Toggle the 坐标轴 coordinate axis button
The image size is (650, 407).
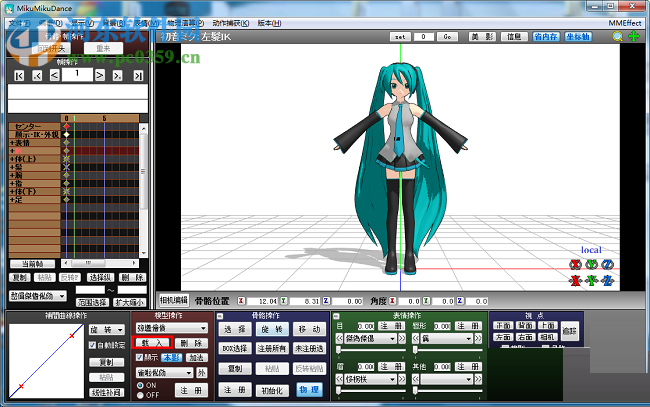pyautogui.click(x=578, y=36)
